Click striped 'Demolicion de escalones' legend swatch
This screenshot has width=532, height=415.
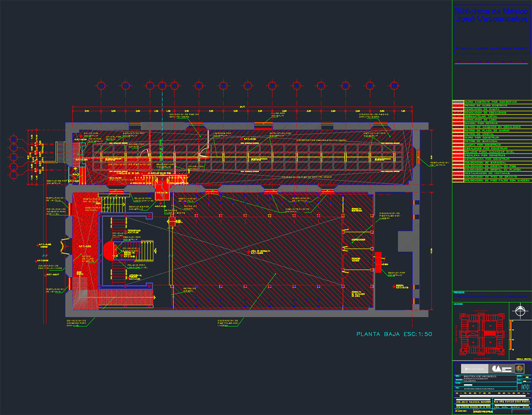click(x=458, y=113)
